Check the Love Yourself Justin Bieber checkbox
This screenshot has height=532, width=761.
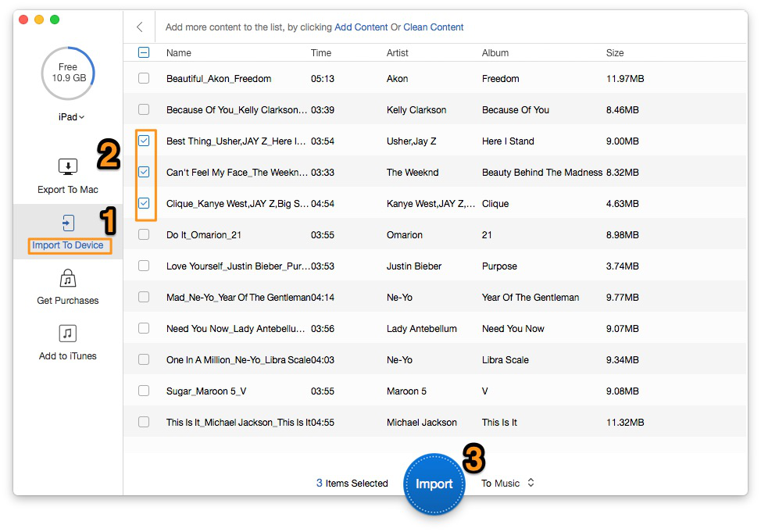click(x=144, y=266)
